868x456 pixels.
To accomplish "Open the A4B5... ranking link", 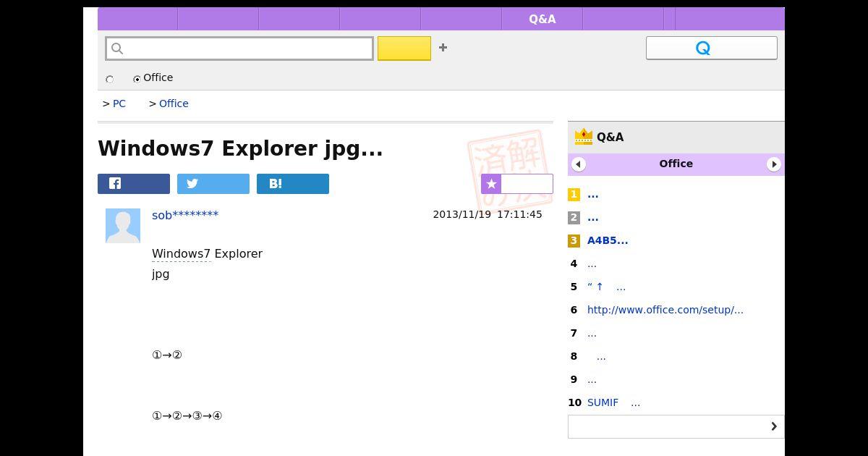I will [608, 241].
